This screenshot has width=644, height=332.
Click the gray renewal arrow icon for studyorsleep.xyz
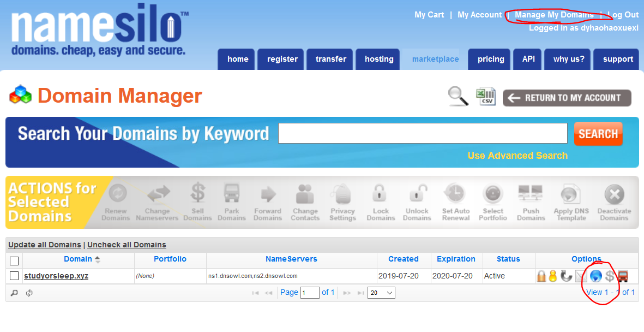click(567, 276)
